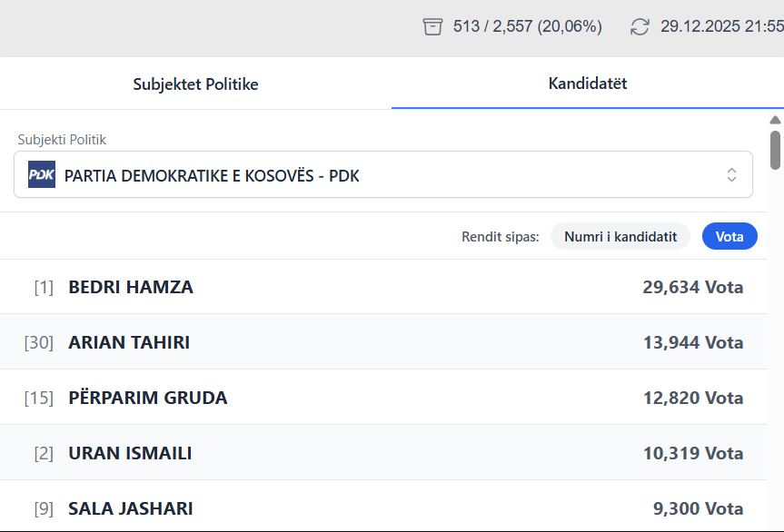Open the Subjekti Politik dropdown
784x532 pixels.
[382, 175]
